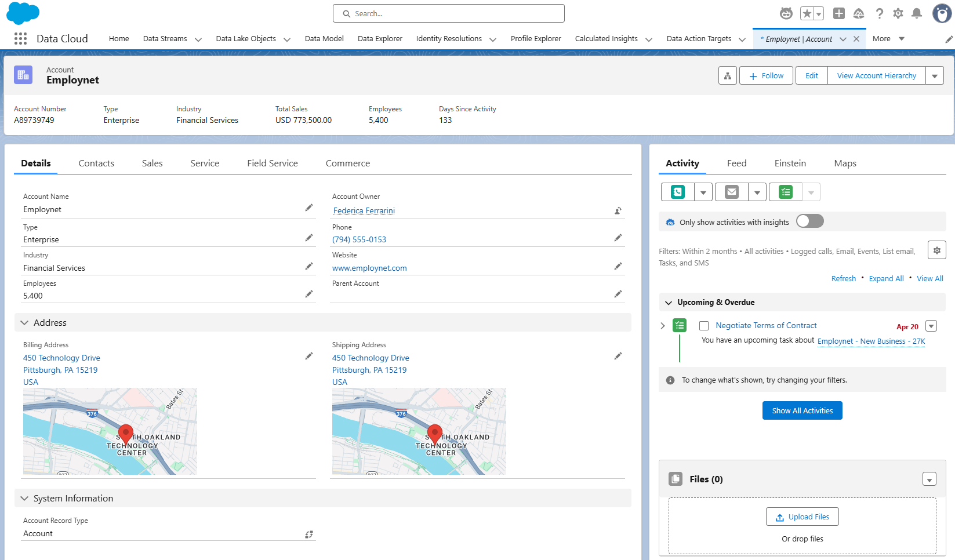The height and width of the screenshot is (560, 955).
Task: Collapse the Address section
Action: tap(24, 323)
